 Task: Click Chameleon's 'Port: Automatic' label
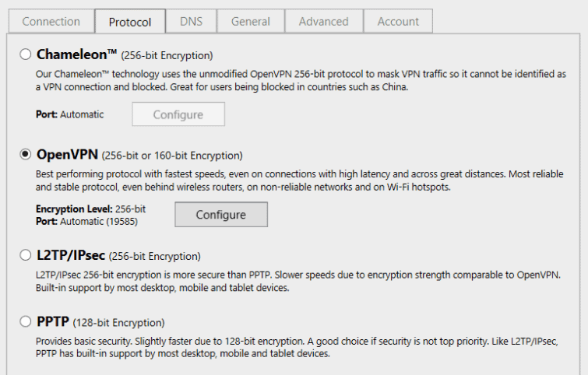pos(69,114)
